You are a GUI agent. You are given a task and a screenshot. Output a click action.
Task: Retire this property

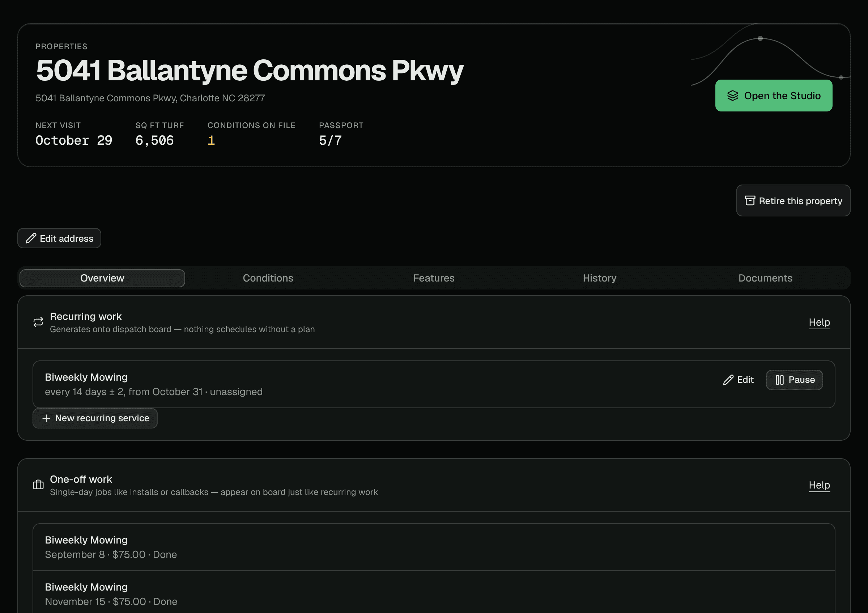793,200
